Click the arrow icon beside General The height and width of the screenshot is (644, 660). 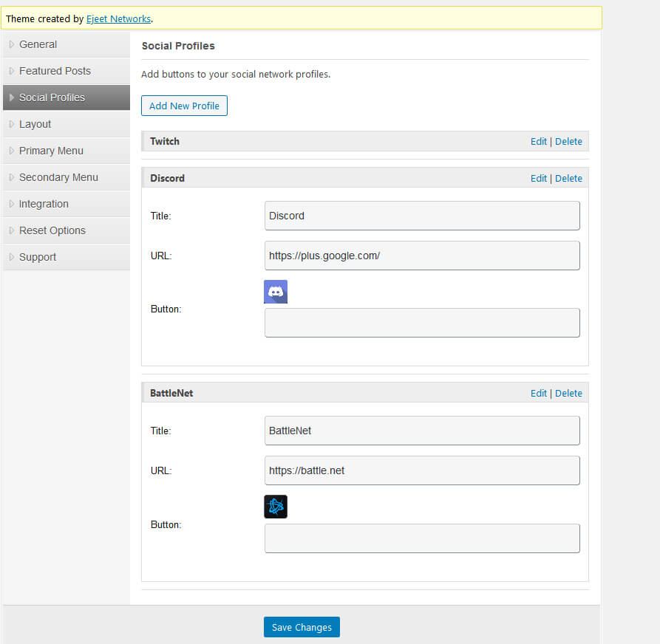pos(11,44)
